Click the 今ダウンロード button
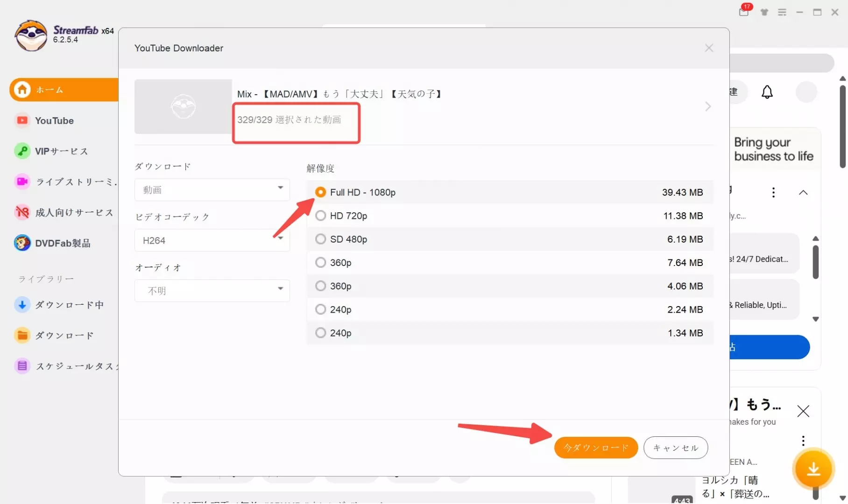The image size is (848, 504). [x=596, y=448]
